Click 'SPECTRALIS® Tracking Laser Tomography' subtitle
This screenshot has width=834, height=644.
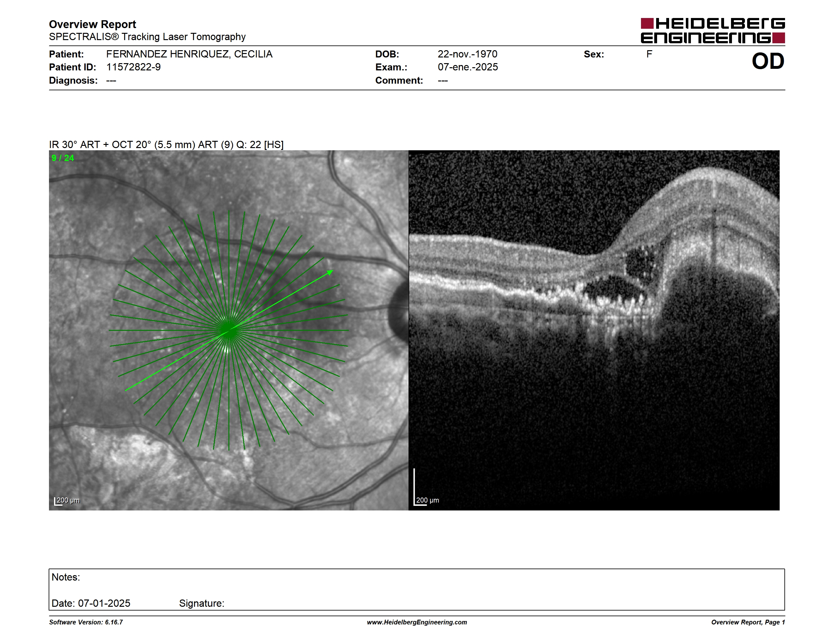(x=147, y=37)
